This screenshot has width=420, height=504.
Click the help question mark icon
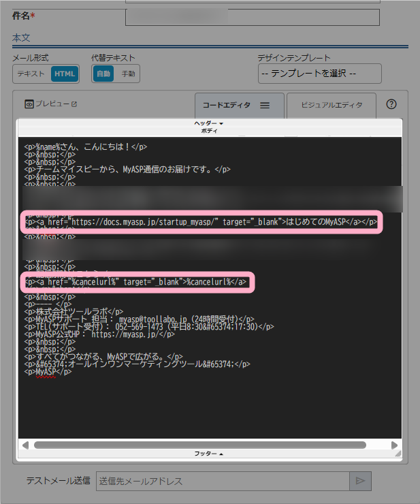point(391,104)
